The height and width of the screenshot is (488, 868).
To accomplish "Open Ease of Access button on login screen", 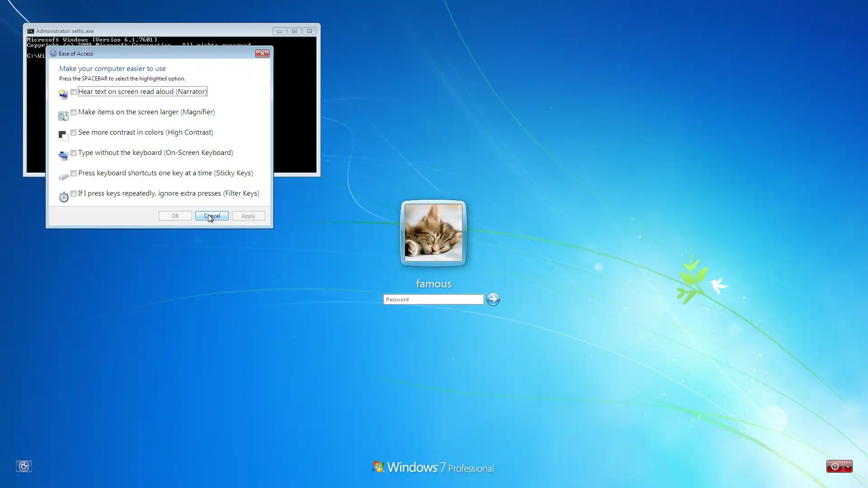I will pyautogui.click(x=24, y=466).
